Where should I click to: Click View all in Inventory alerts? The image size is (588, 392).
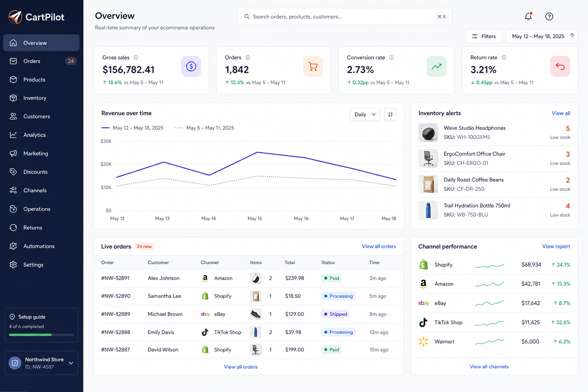(561, 113)
